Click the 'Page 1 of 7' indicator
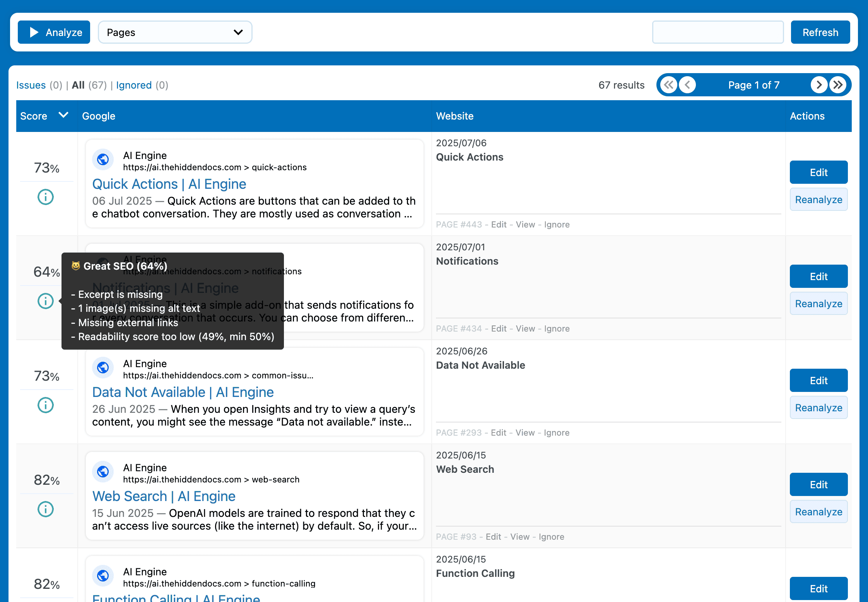The width and height of the screenshot is (868, 602). point(754,85)
